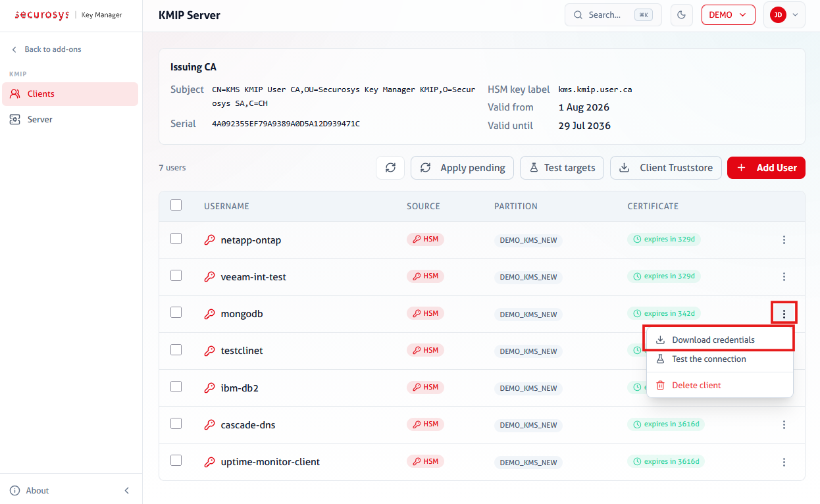The height and width of the screenshot is (504, 820).
Task: Open the DEMO environment dropdown
Action: 728,15
